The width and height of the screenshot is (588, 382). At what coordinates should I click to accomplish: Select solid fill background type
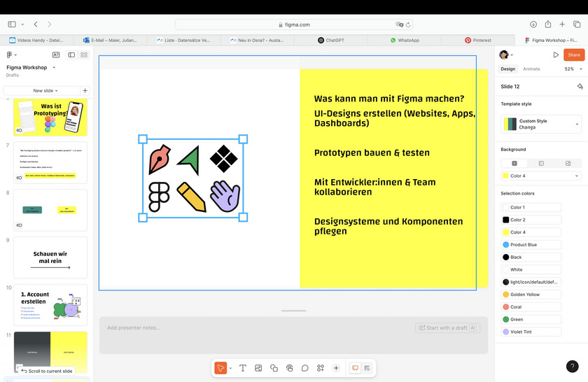[514, 164]
